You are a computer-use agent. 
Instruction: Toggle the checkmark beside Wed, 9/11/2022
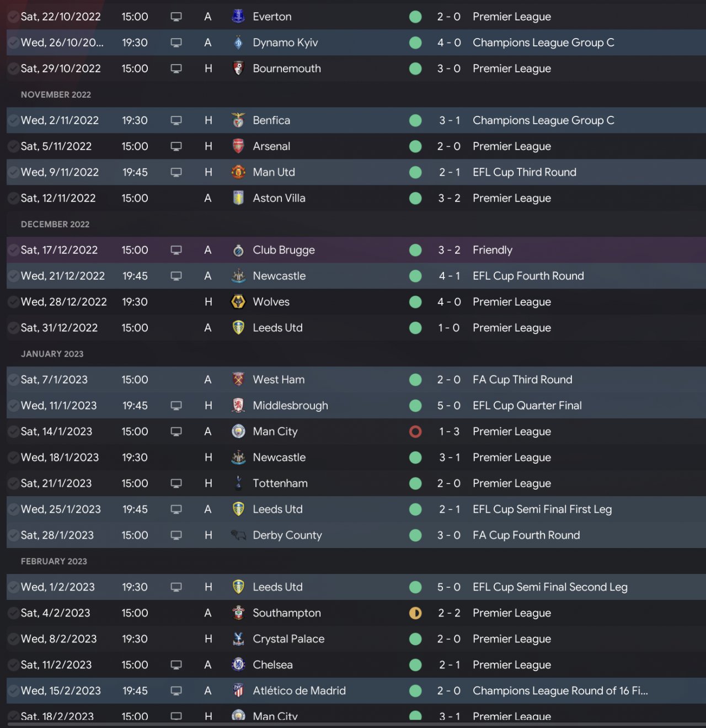pos(13,172)
